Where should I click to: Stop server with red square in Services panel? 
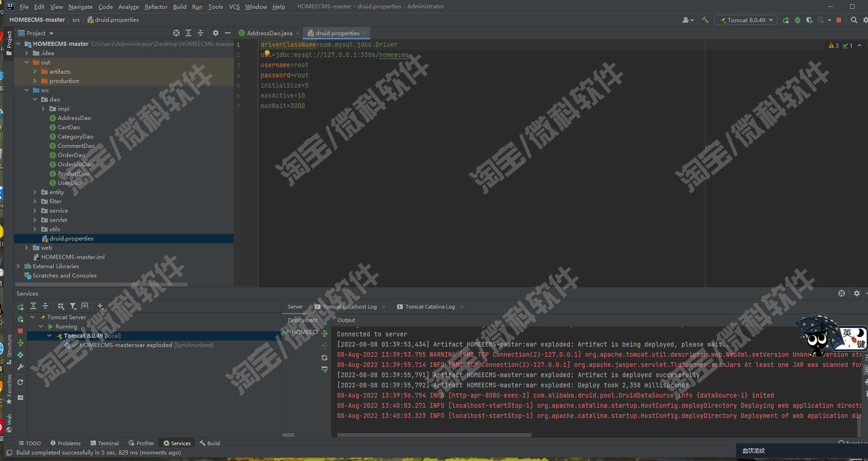pos(20,331)
